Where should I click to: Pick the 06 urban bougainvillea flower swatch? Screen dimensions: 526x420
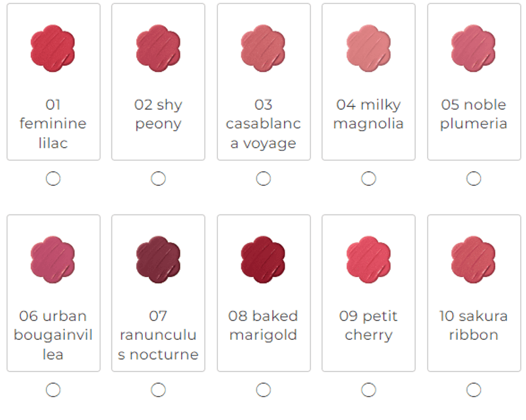tap(52, 259)
